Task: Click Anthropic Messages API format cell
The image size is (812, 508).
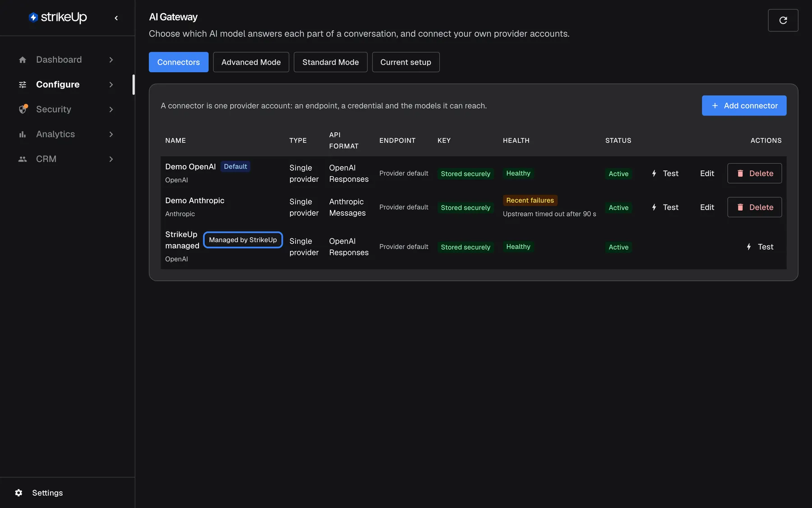Action: pyautogui.click(x=347, y=207)
